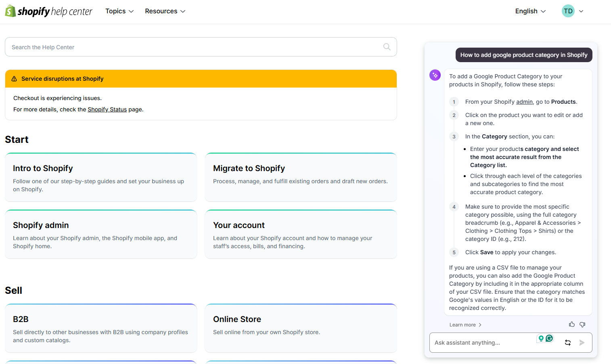The image size is (611, 364).
Task: Open the Shopify admin card
Action: [101, 234]
